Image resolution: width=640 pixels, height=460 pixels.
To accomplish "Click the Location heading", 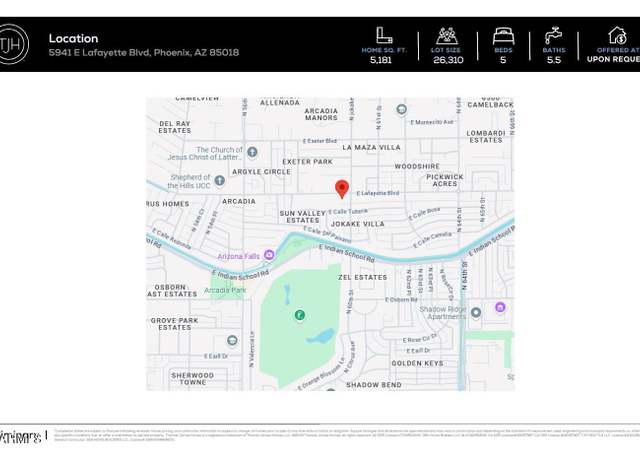I will point(73,38).
